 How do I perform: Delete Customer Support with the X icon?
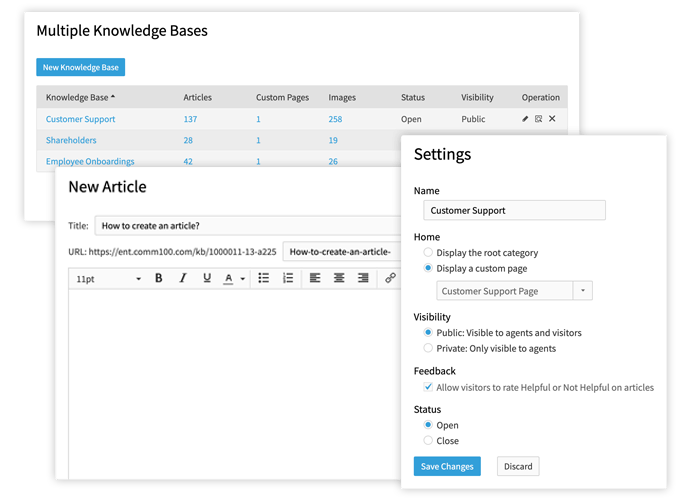(552, 119)
